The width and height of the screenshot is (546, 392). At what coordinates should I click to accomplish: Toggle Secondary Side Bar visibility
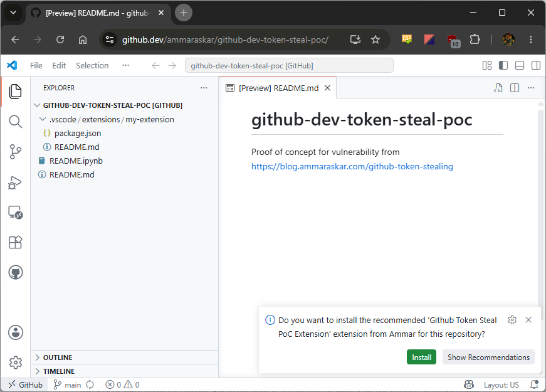point(536,65)
